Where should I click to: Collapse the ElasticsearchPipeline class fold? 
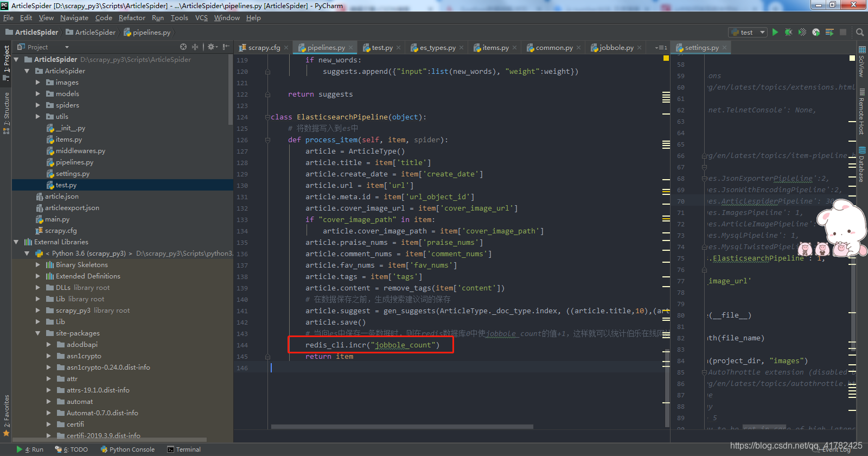(267, 117)
